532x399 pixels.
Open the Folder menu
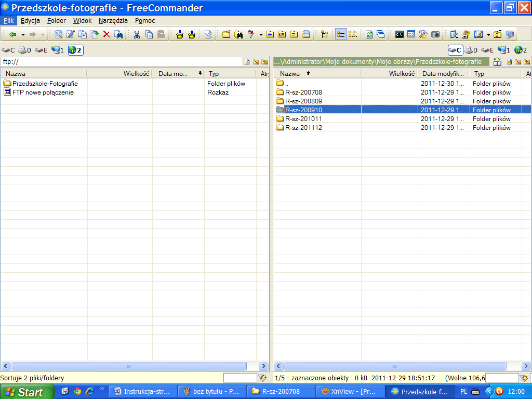click(x=56, y=21)
